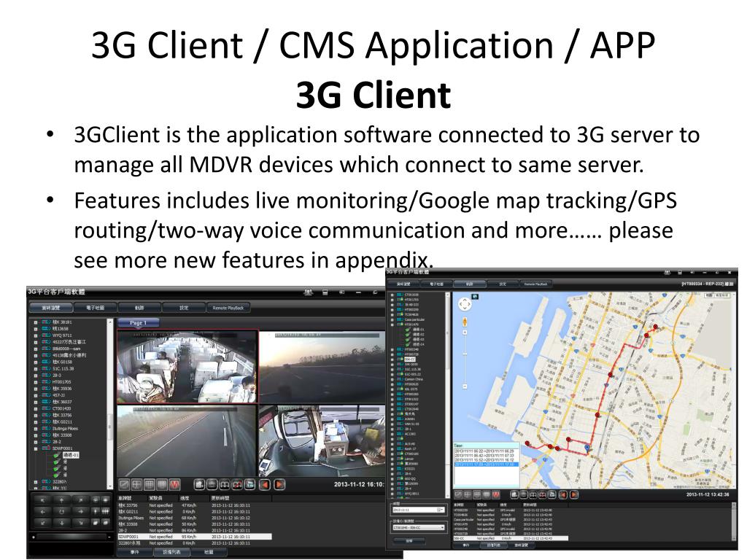The height and width of the screenshot is (560, 747).
Task: Open the device selection dropdown in map window
Action: tap(441, 528)
